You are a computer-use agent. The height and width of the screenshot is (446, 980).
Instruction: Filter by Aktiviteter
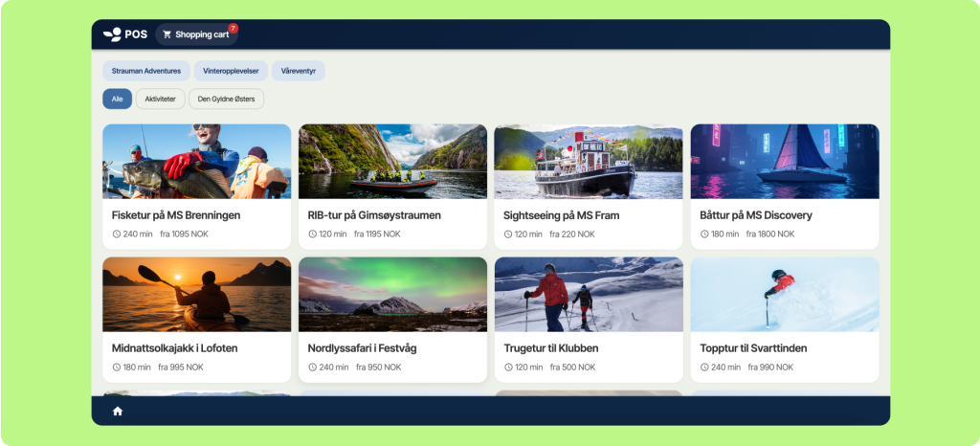click(x=160, y=99)
